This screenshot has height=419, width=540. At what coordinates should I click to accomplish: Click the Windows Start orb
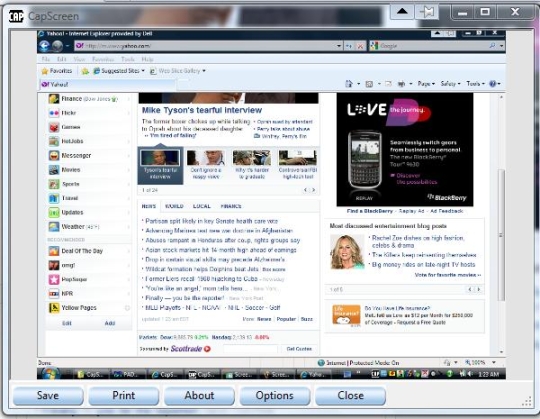pyautogui.click(x=50, y=374)
